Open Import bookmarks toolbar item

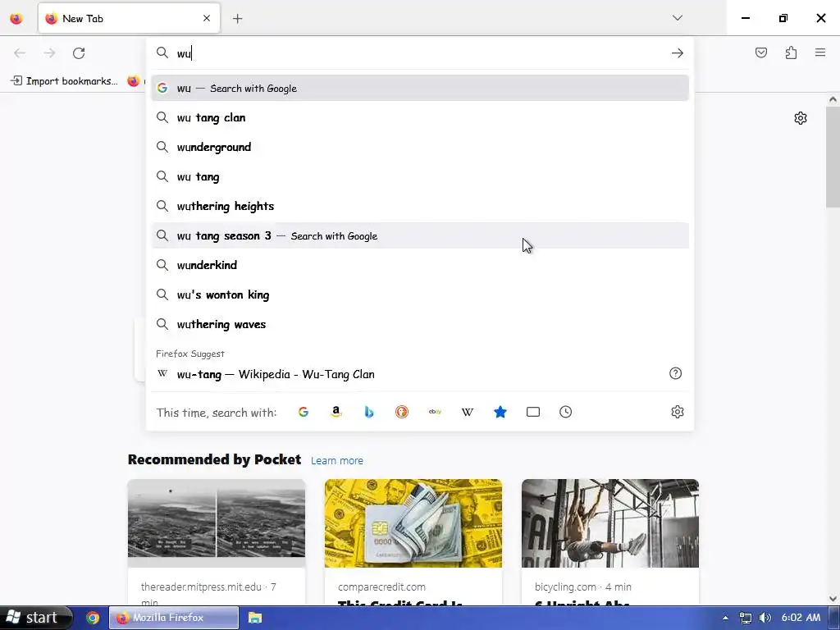click(x=65, y=81)
